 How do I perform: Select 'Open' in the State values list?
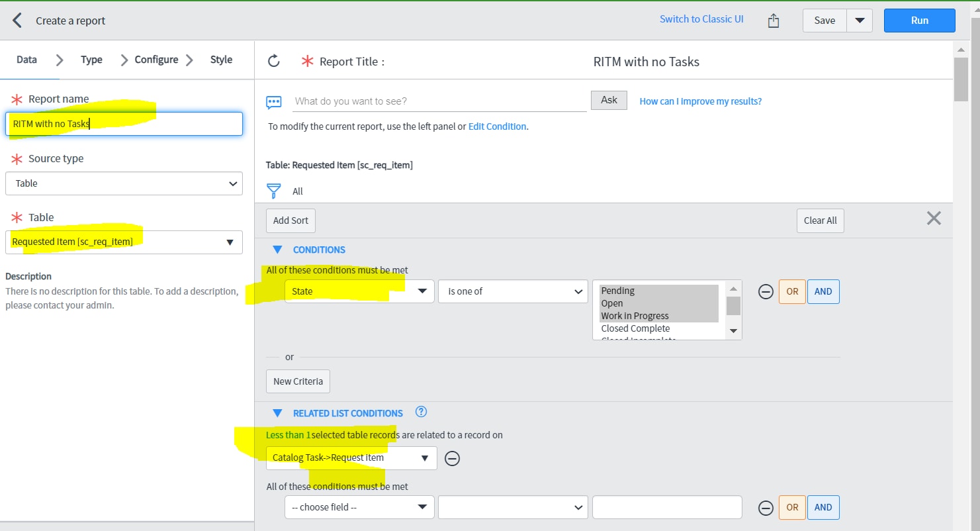point(611,303)
